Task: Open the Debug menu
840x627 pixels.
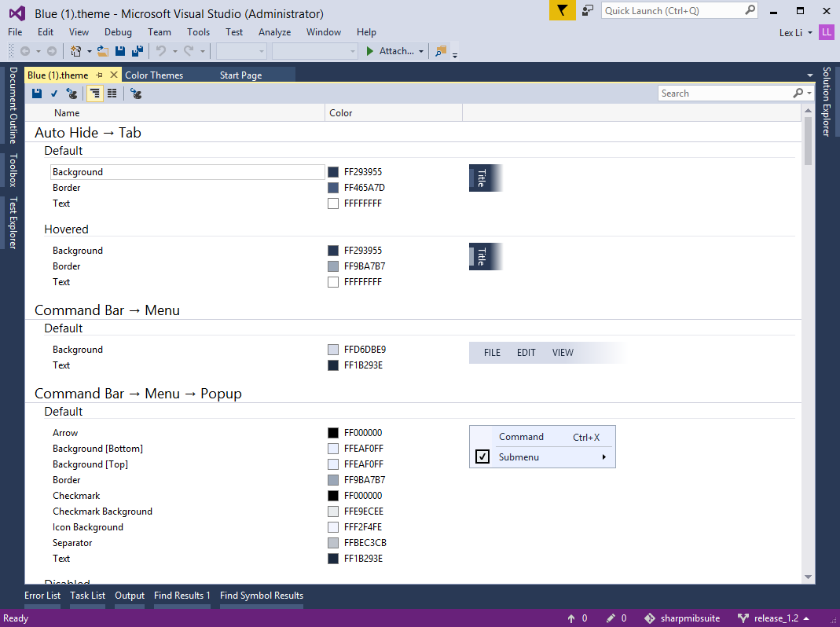Action: (118, 32)
